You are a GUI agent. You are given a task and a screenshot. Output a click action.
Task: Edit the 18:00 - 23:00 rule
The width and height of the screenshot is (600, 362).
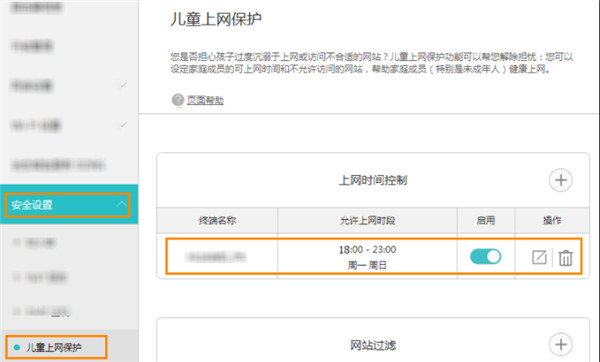pyautogui.click(x=539, y=257)
